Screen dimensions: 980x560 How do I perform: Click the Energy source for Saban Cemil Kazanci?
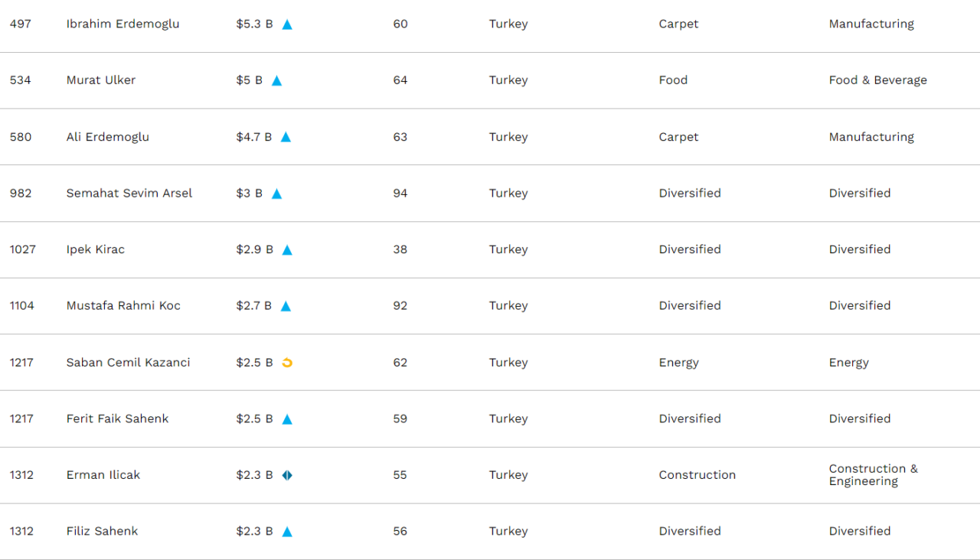678,363
